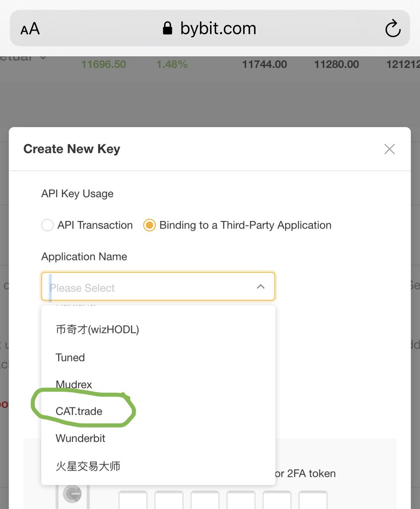This screenshot has height=509, width=420.
Task: Choose Wunderbit from the application list
Action: pos(158,438)
